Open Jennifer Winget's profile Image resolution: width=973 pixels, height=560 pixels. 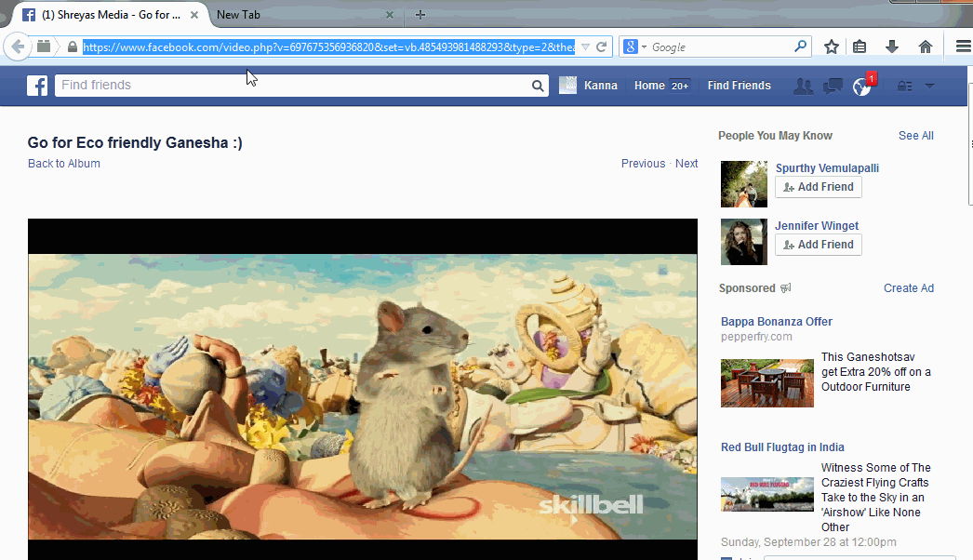(817, 226)
